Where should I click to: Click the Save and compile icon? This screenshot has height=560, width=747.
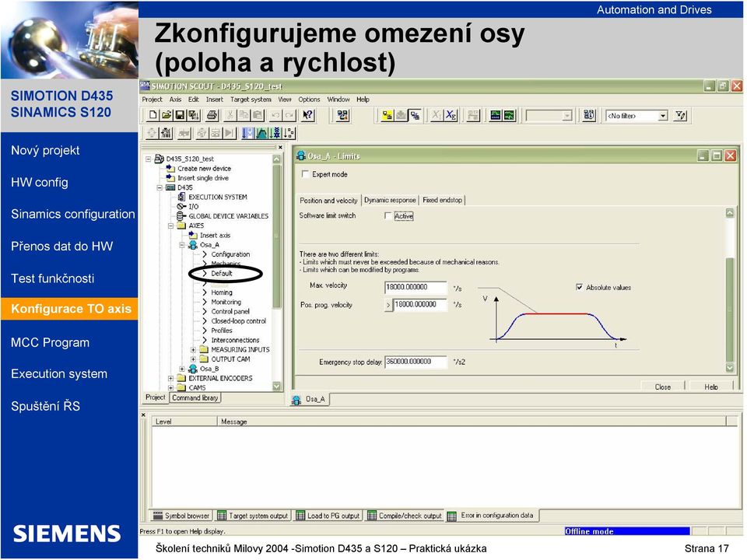(x=194, y=115)
